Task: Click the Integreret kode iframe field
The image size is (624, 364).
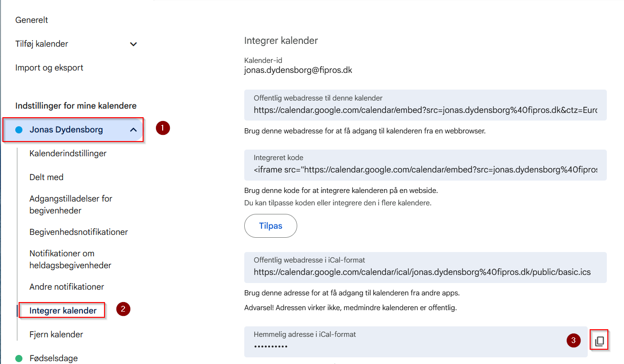Action: pos(425,170)
